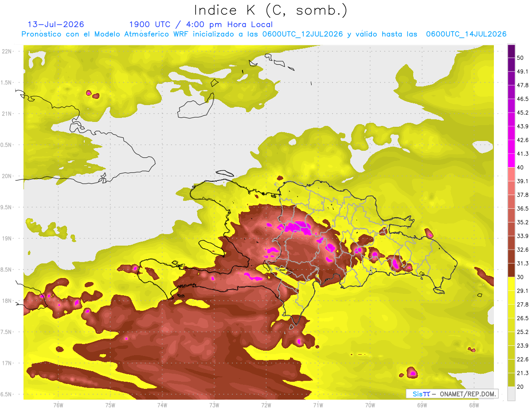Screen dimensions: 532x411
Task: Click the "29.1" colorbar label
Action: [x=523, y=290]
